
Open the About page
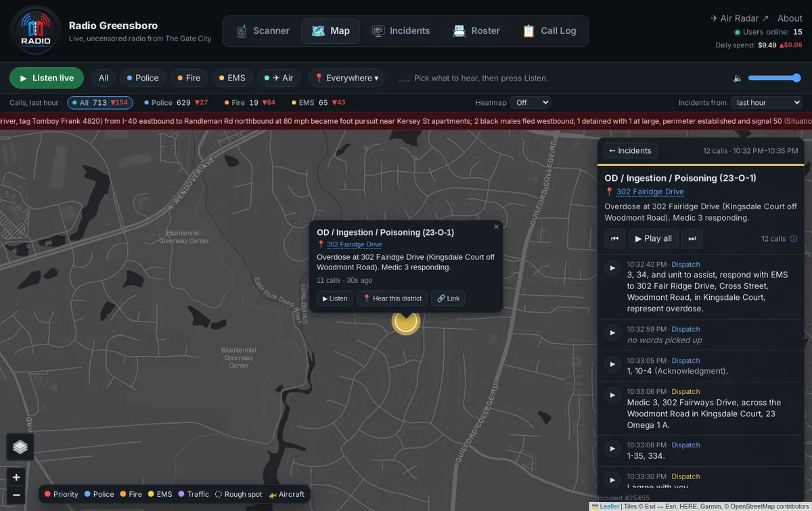(790, 18)
